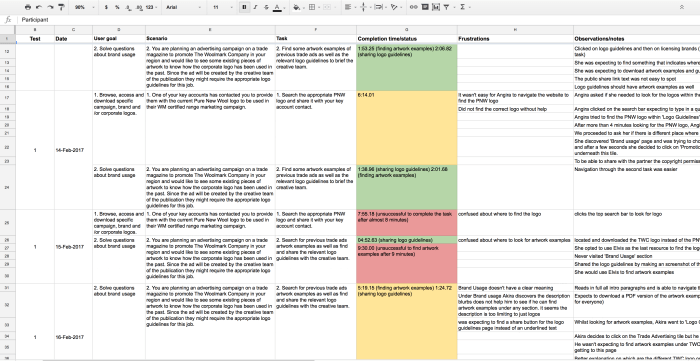Select the '16-Feb-2017' date cell
Image resolution: width=700 pixels, height=361 pixels.
tap(74, 337)
